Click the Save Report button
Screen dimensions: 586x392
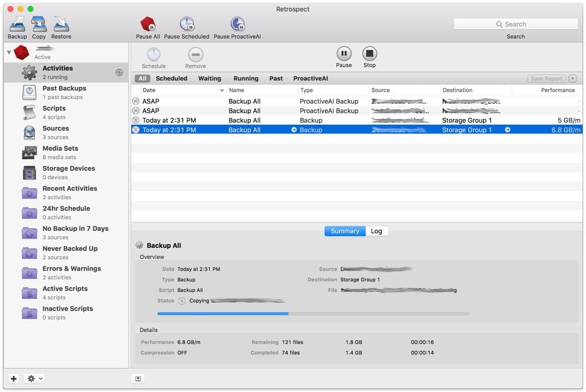(546, 79)
